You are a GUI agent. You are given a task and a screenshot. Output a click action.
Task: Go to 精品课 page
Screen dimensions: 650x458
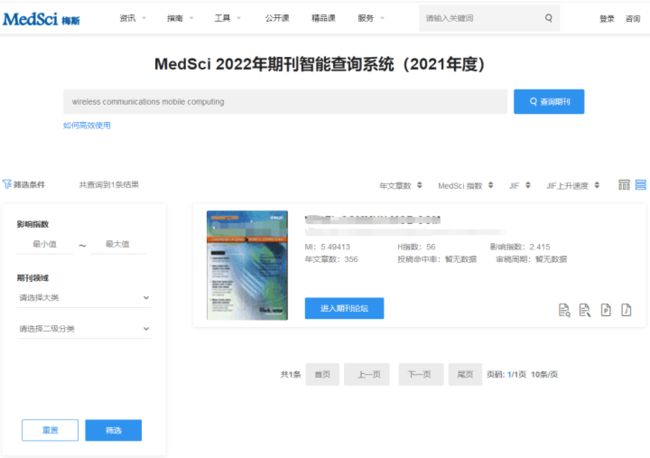323,18
